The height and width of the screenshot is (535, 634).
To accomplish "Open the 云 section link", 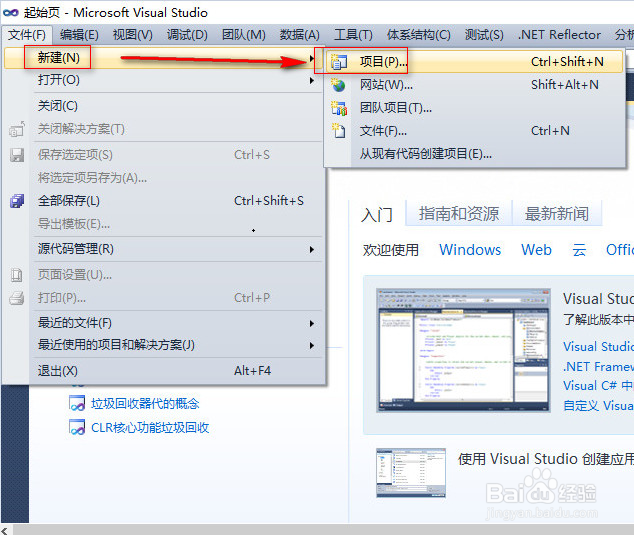I will 579,250.
